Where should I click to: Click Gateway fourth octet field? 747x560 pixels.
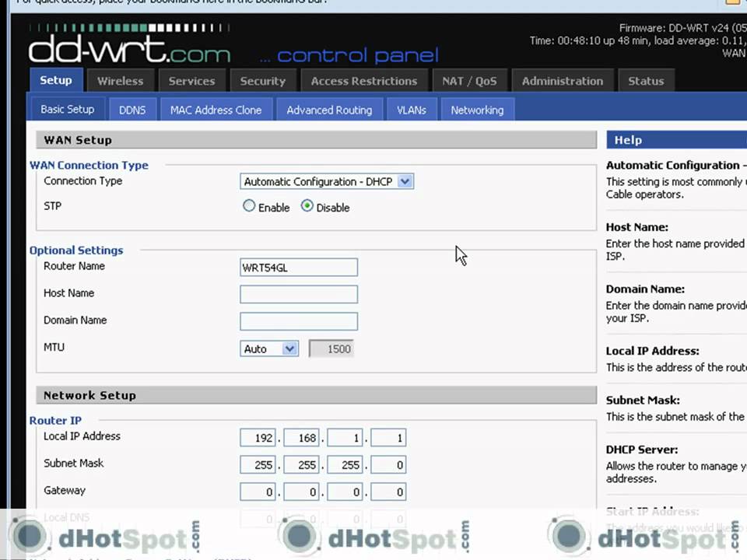388,492
